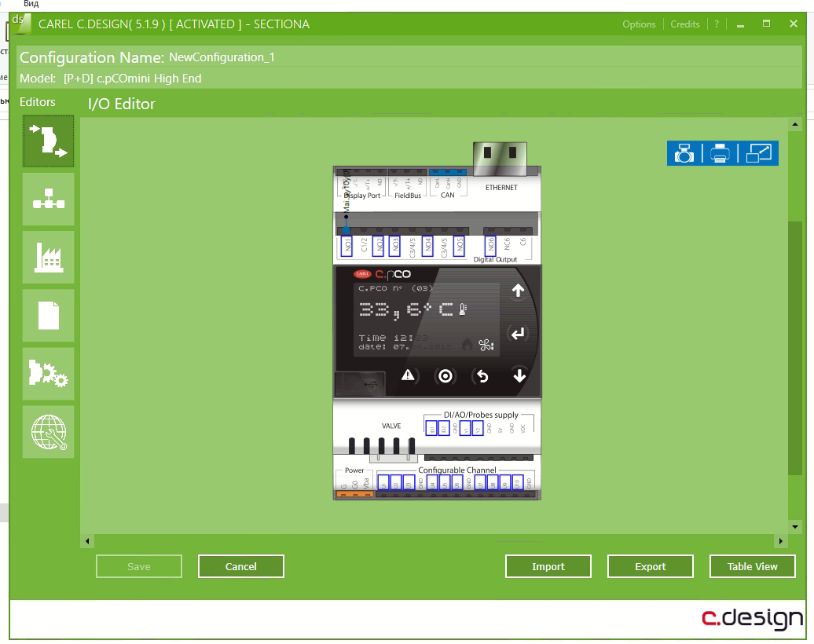Select configurable channel U8
Image resolution: width=814 pixels, height=644 pixels.
click(493, 482)
